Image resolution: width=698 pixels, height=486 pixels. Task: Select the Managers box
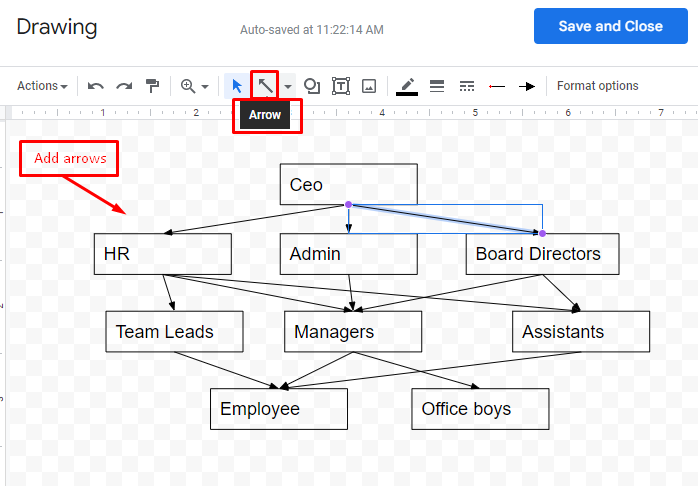353,332
